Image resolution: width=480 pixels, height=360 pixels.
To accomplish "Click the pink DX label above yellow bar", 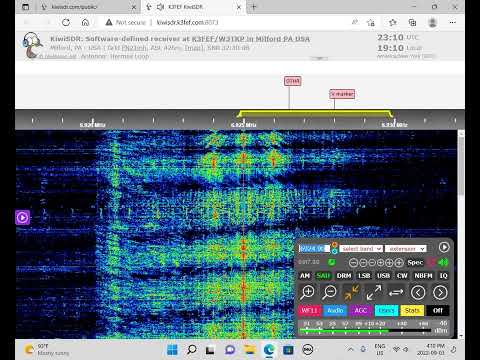I will tap(293, 81).
